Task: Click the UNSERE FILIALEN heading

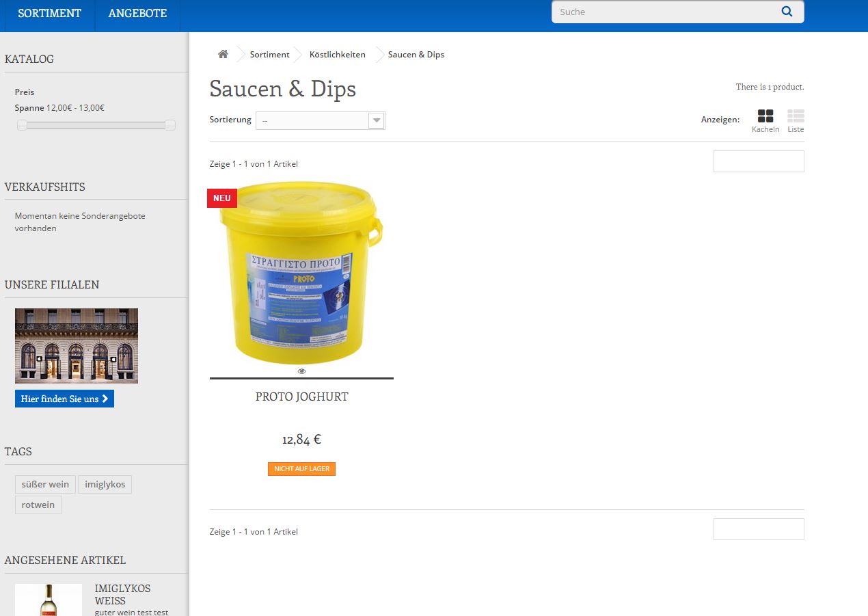Action: click(52, 284)
